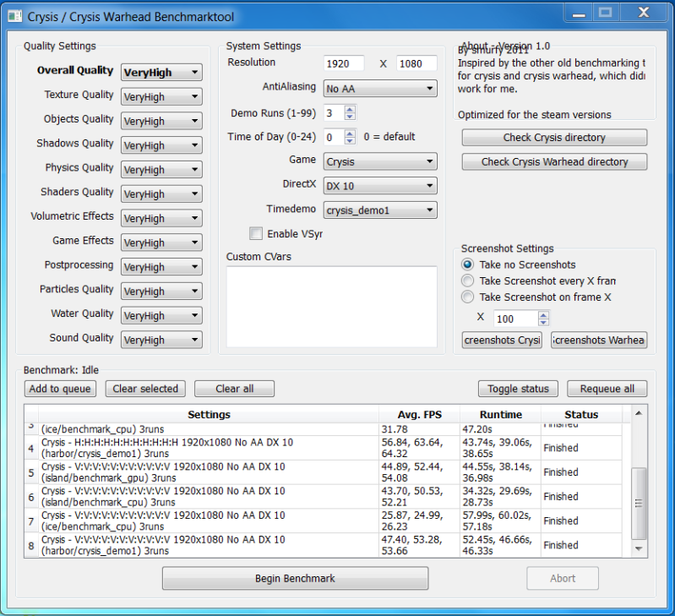Open the Shaders Quality dropdown
Image resolution: width=675 pixels, height=616 pixels.
click(x=161, y=194)
